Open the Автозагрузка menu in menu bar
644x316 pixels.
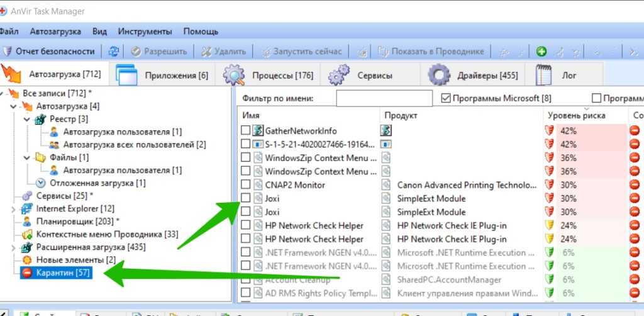click(55, 31)
